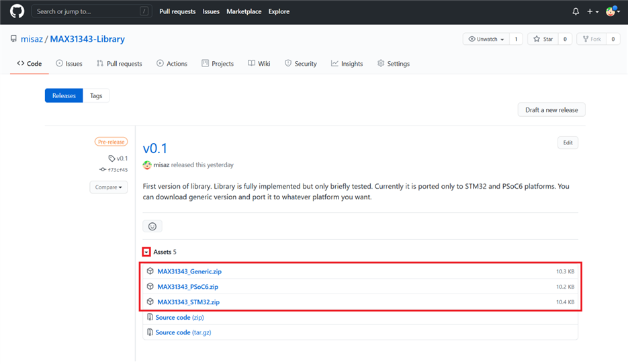Open the Compare dropdown
Screen dimensions: 628x364
tap(109, 187)
